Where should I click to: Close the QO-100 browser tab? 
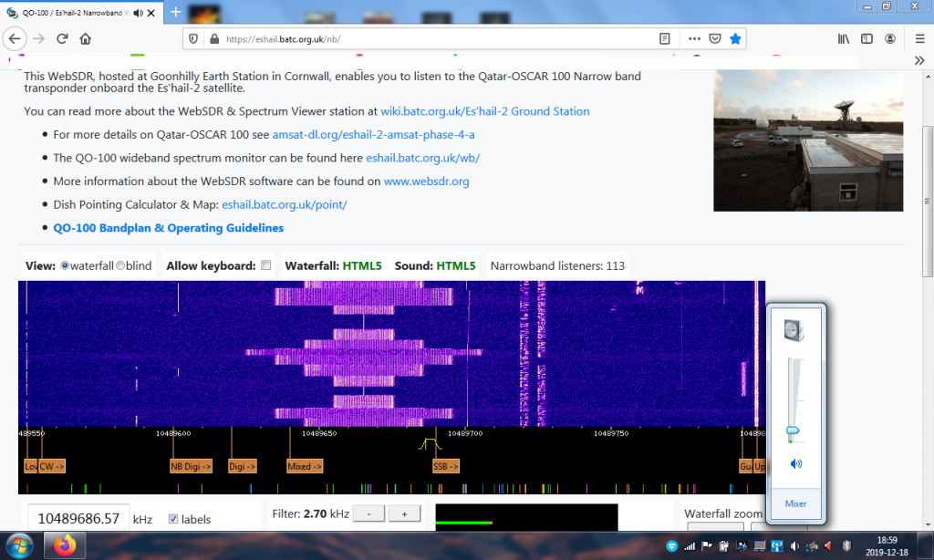[151, 13]
